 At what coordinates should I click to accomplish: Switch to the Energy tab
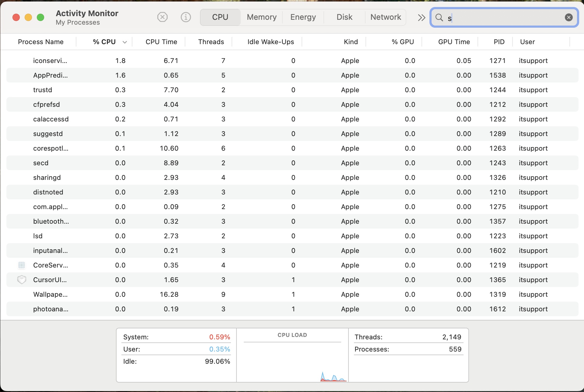click(x=303, y=17)
